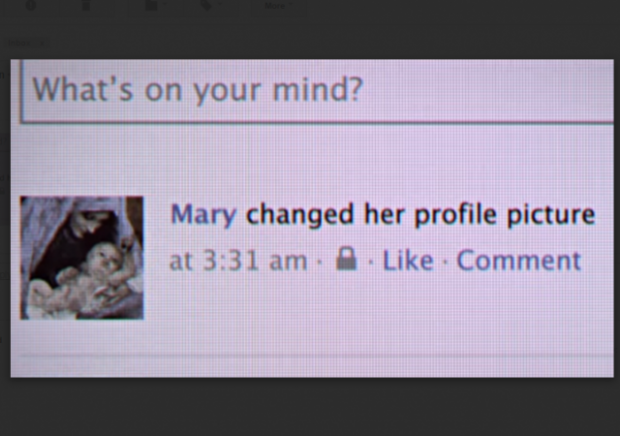Click the dimmed trash delete icon
Viewport: 620px width, 436px height.
(x=86, y=6)
